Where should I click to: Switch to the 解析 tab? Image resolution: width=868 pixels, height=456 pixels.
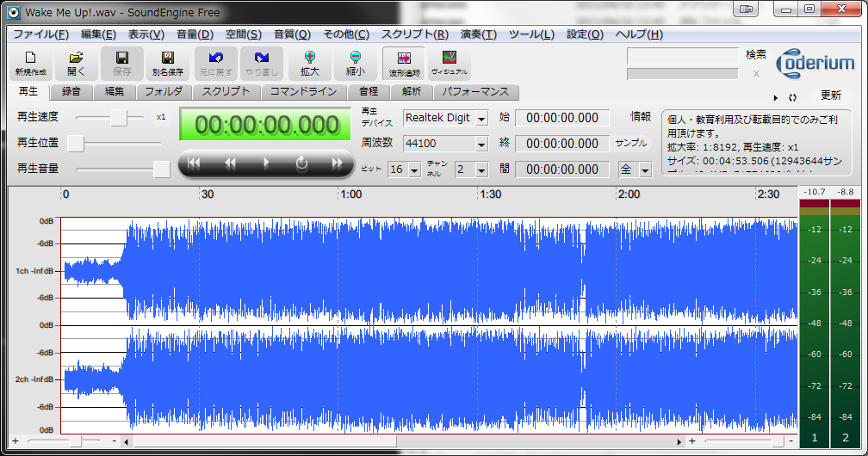point(412,91)
